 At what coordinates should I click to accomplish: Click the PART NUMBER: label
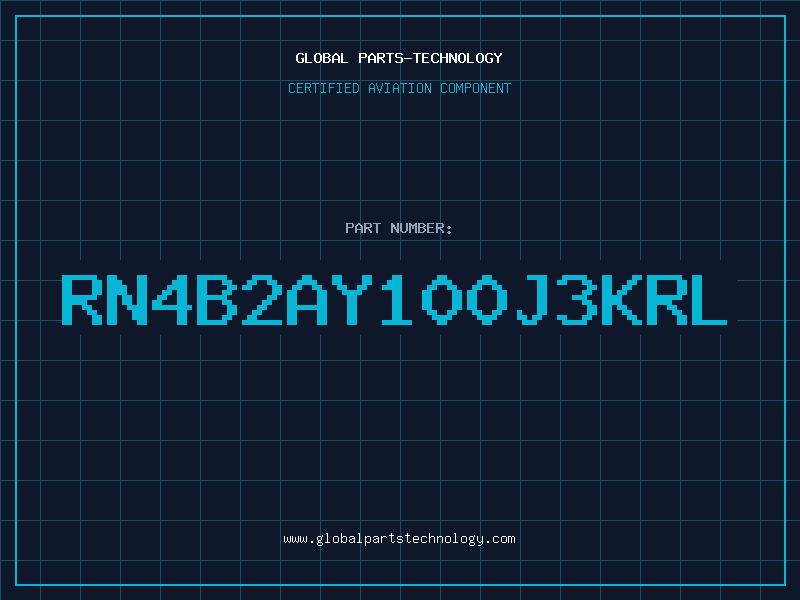(399, 228)
